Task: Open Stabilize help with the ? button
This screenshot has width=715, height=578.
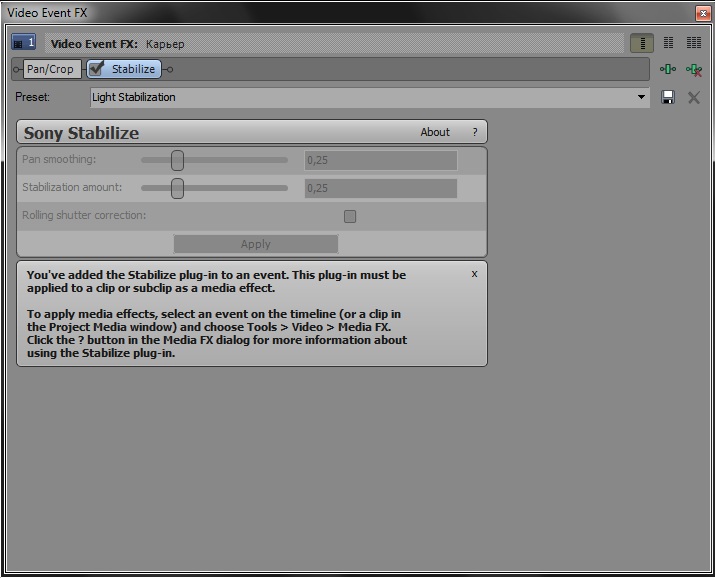Action: point(475,132)
